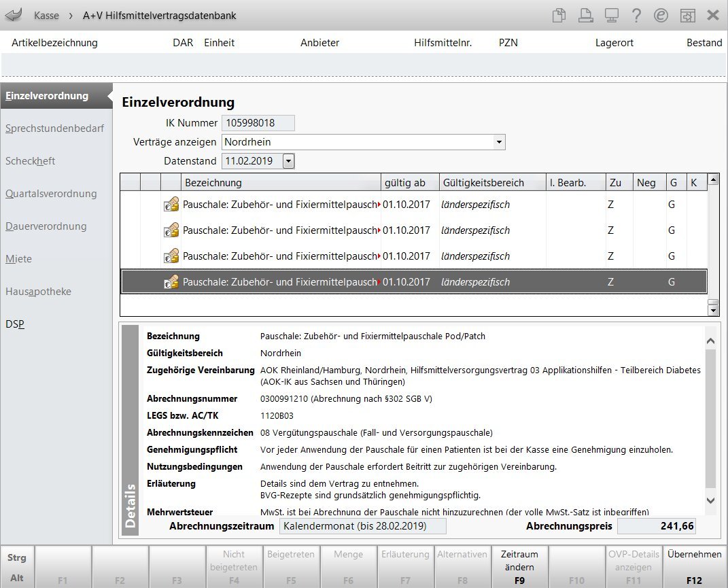This screenshot has height=588, width=728.
Task: Open the DSP tab
Action: click(x=15, y=324)
